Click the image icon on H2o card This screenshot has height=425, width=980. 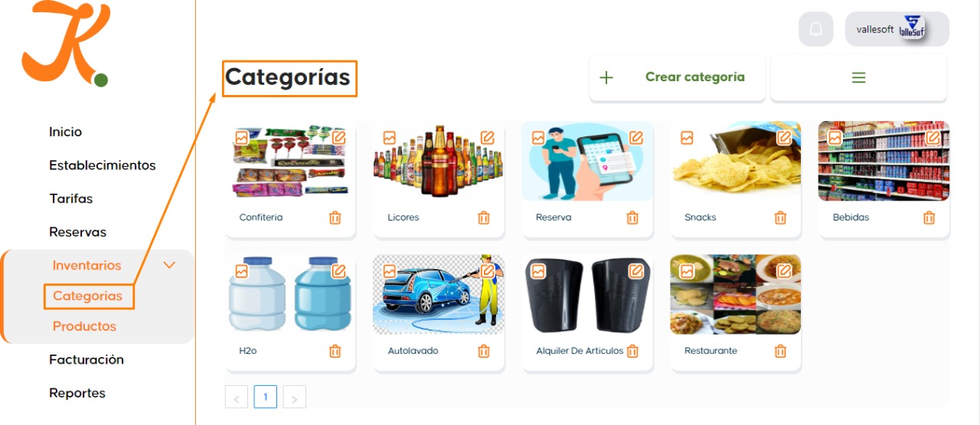click(241, 271)
